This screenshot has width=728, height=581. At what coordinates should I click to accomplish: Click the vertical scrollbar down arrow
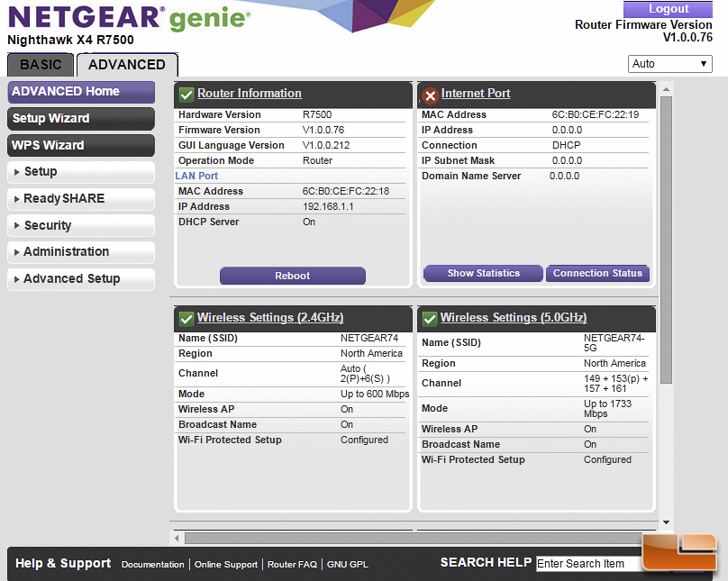click(x=666, y=522)
